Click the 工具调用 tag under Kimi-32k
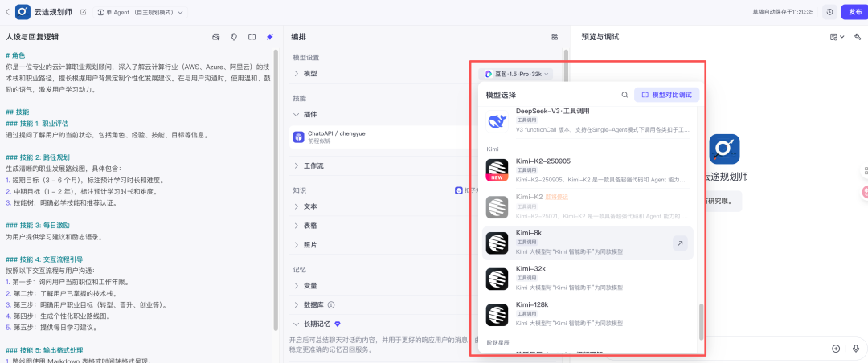 [x=526, y=279]
